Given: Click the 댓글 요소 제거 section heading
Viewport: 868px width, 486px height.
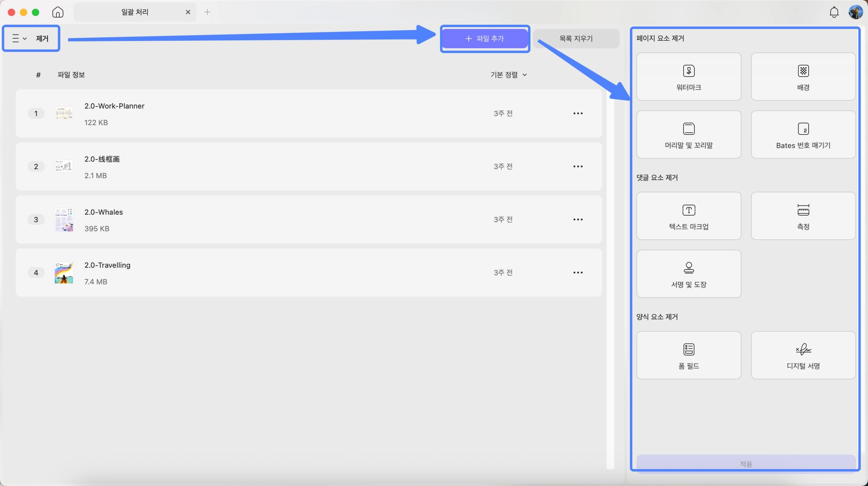Looking at the screenshot, I should click(x=657, y=178).
